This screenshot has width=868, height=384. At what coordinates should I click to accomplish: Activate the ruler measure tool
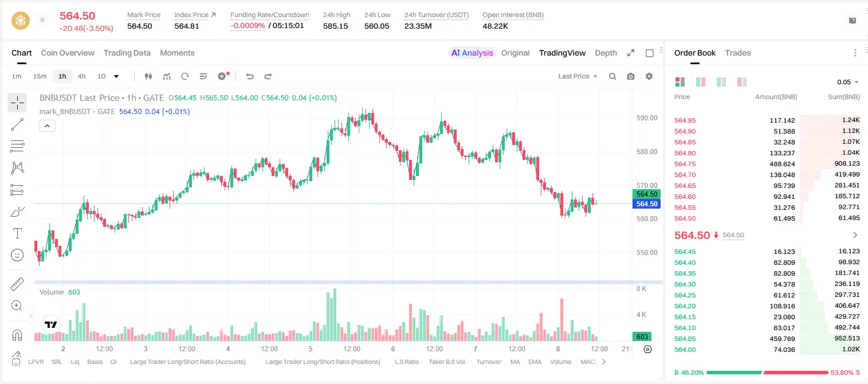(17, 284)
